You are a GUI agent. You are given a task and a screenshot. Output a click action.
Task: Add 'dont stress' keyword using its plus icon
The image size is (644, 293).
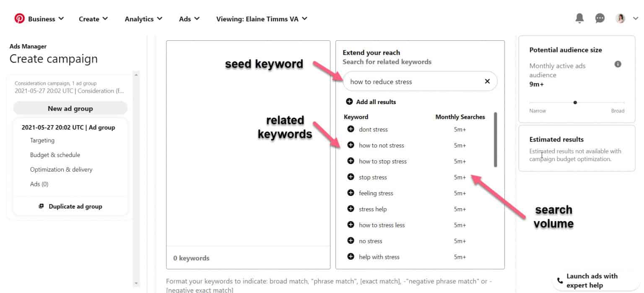[351, 129]
